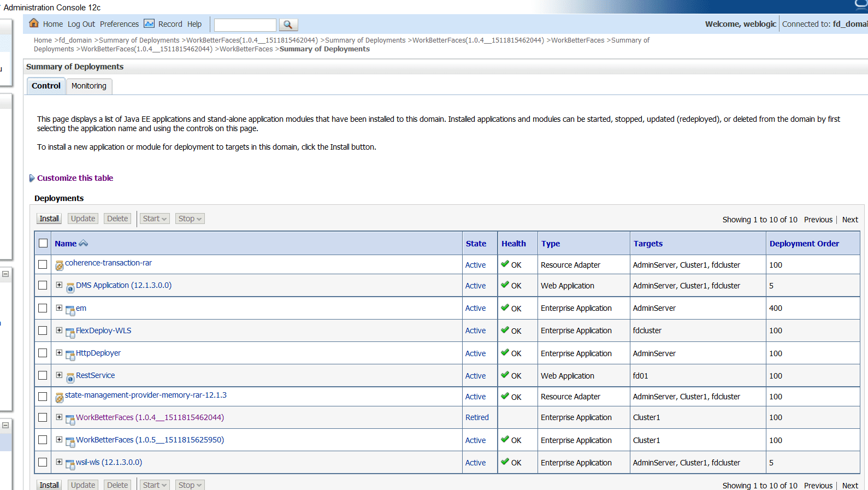
Task: Check the wsil-wls row checkbox
Action: click(x=43, y=462)
